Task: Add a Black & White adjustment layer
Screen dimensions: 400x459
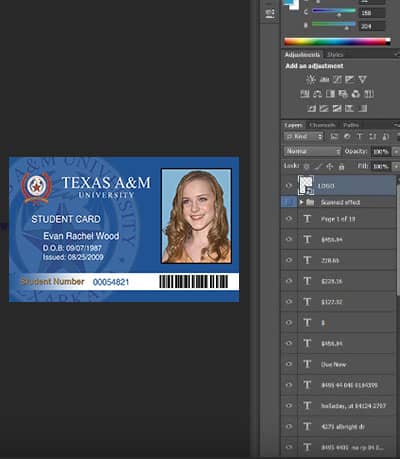Action: pos(330,94)
